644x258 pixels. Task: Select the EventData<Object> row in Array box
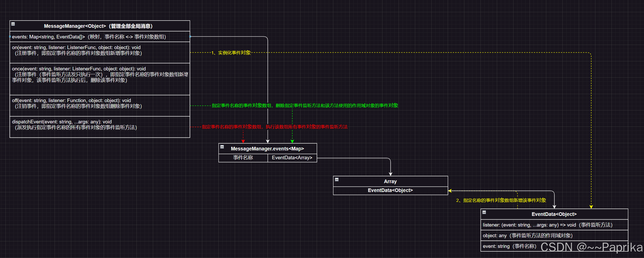coord(390,190)
